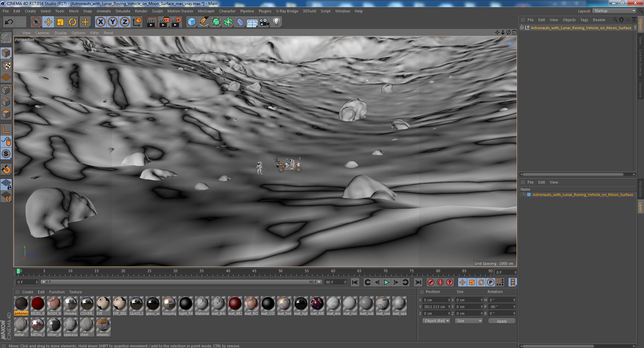Click the Camera object icon
The height and width of the screenshot is (348, 644).
point(264,22)
